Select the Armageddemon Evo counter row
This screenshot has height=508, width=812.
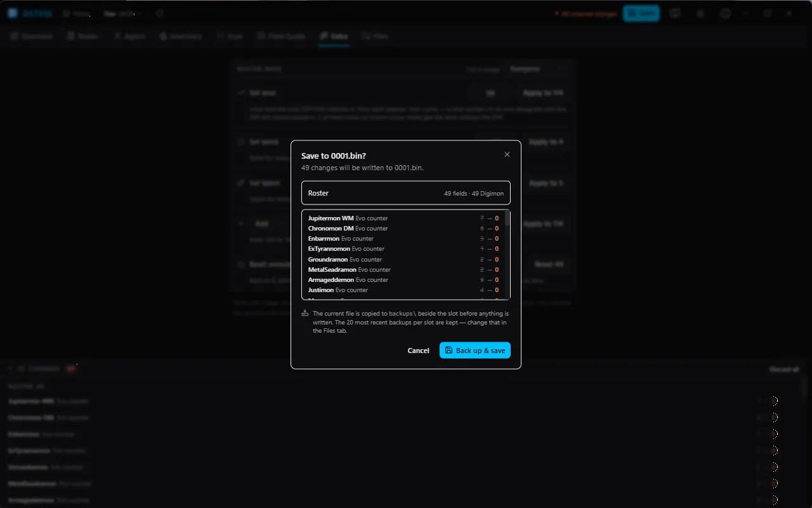click(403, 280)
